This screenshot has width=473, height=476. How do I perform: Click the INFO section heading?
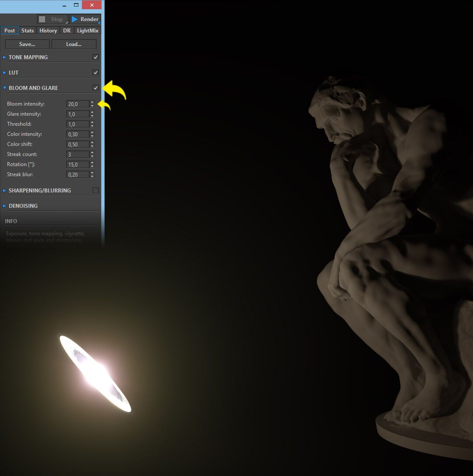click(x=11, y=221)
